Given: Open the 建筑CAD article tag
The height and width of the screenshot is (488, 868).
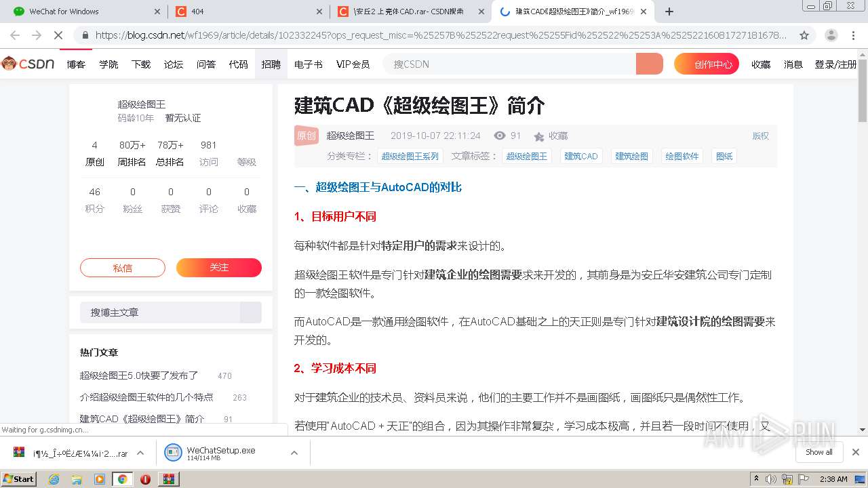Looking at the screenshot, I should 581,157.
